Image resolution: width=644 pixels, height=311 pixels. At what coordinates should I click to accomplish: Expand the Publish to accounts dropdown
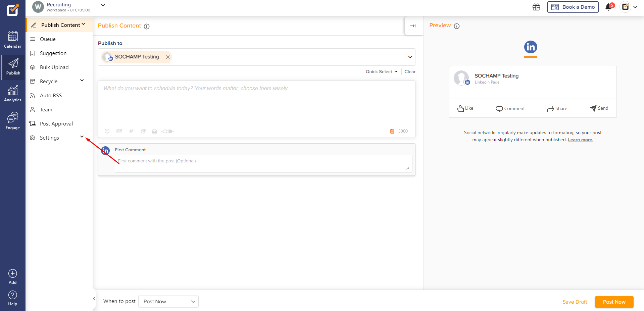coord(410,57)
